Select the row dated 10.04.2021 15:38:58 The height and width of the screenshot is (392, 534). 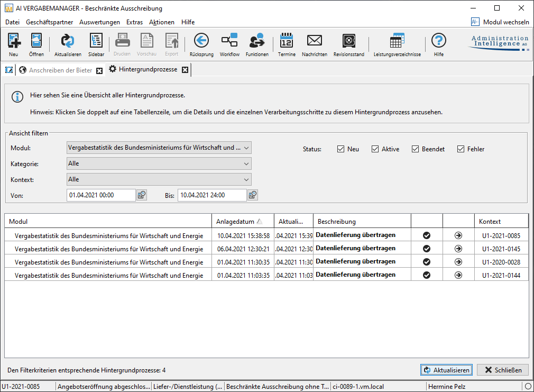point(266,235)
